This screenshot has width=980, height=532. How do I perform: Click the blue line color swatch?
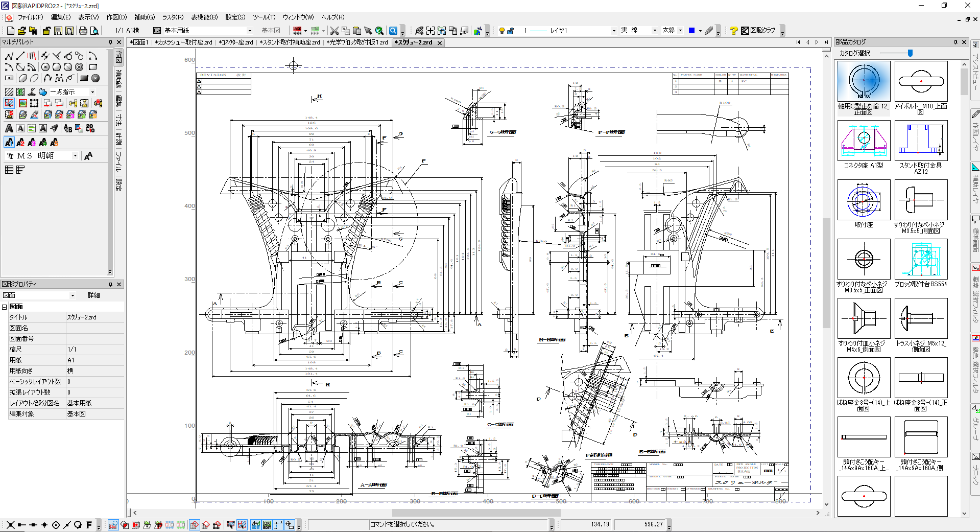pyautogui.click(x=691, y=31)
